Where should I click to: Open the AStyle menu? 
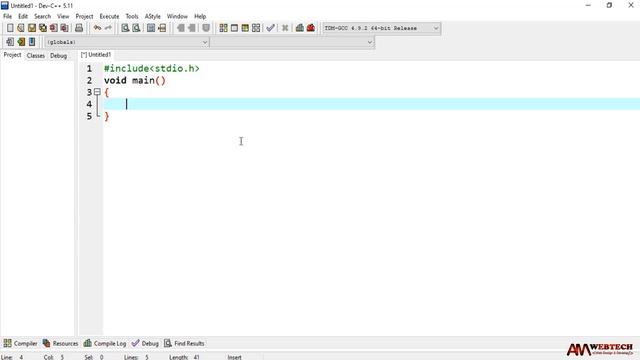[x=153, y=16]
